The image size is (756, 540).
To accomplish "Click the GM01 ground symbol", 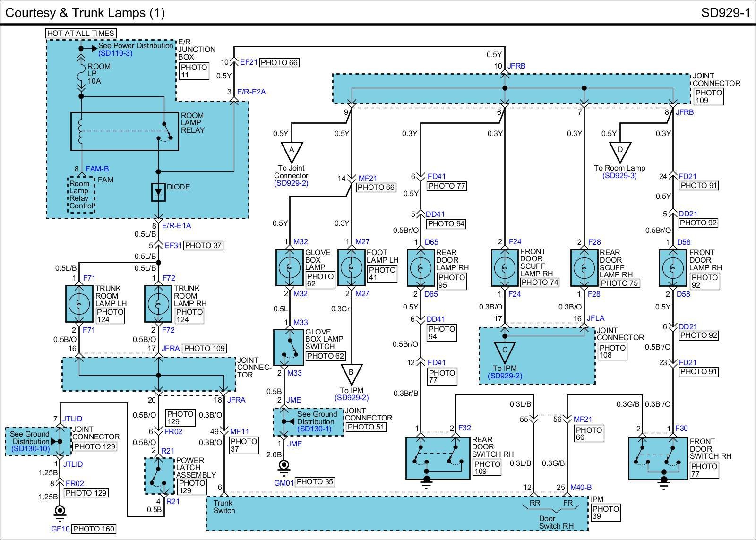I will (x=284, y=467).
